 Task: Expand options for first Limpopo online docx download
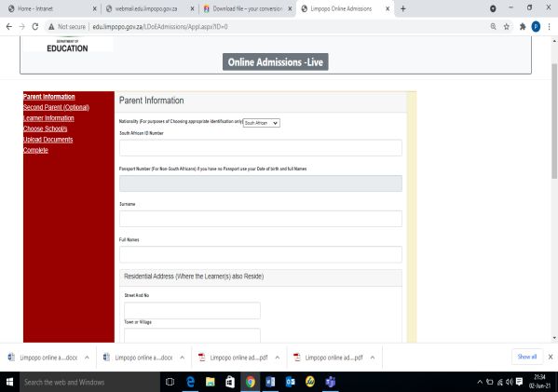(x=87, y=358)
